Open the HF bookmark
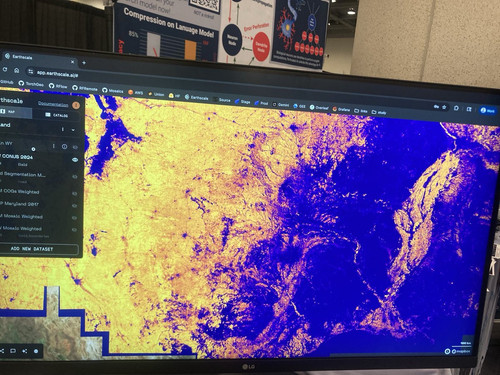 coord(174,96)
